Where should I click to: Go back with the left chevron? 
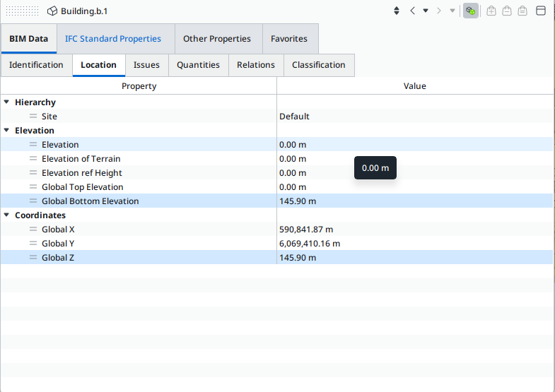tap(412, 11)
